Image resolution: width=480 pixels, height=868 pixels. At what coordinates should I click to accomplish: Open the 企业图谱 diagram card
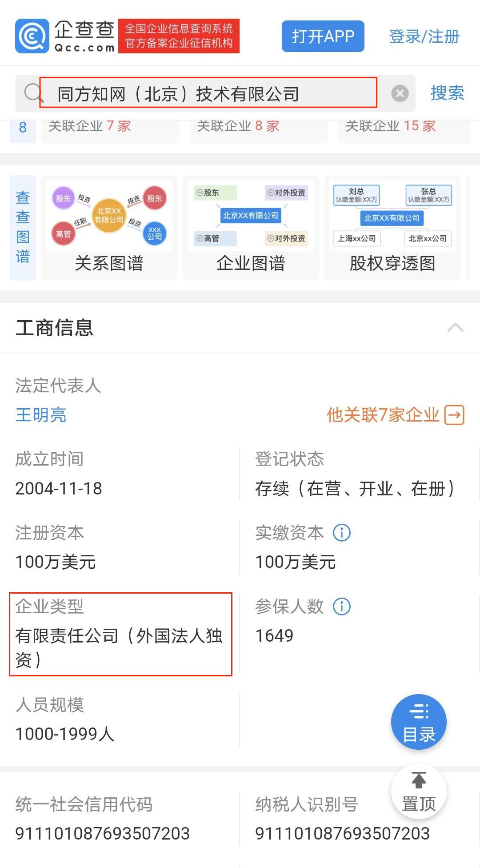251,228
